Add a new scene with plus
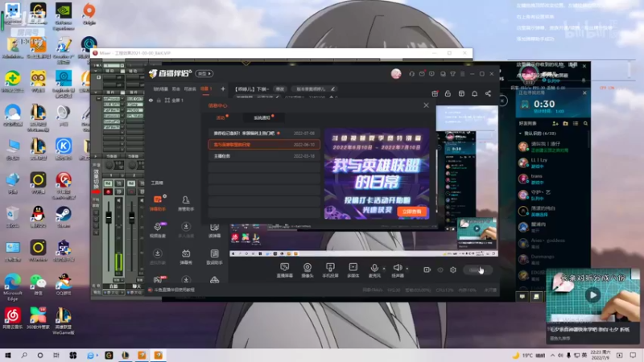644x362 pixels. point(223,88)
